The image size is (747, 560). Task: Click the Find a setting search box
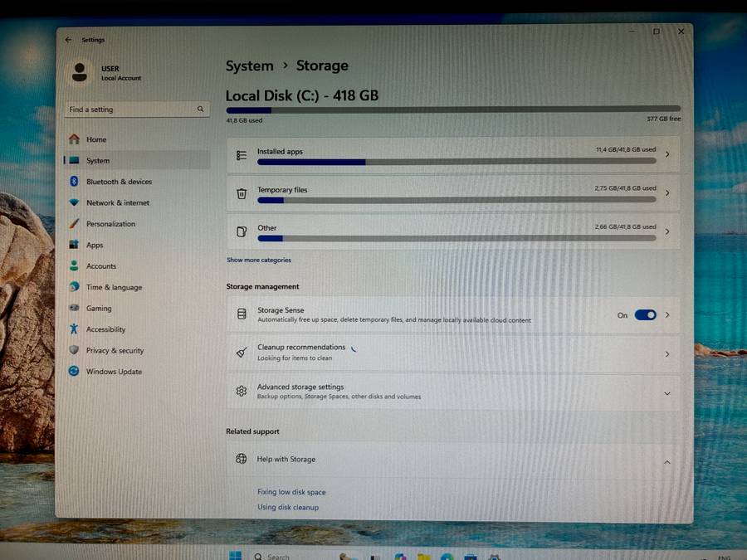coord(133,110)
